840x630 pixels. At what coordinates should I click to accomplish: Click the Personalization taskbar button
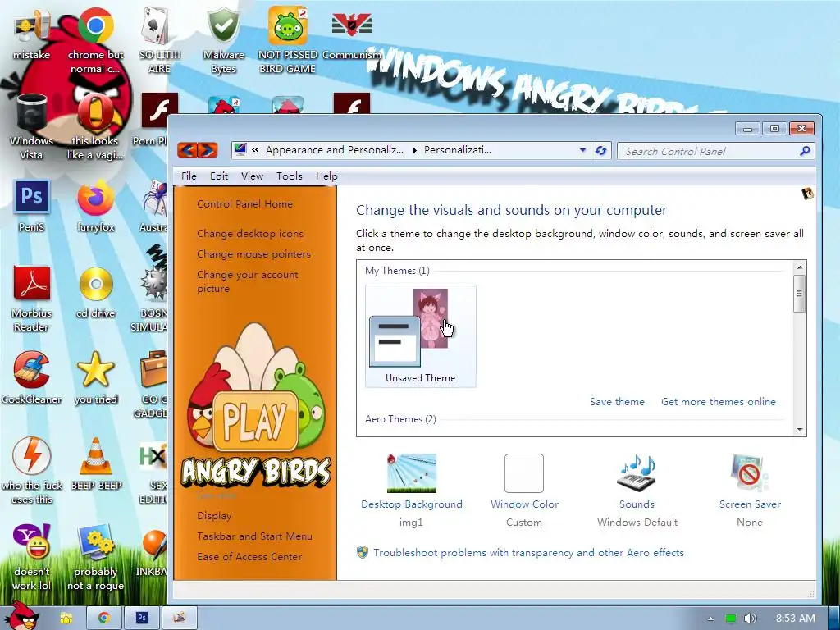coord(180,618)
